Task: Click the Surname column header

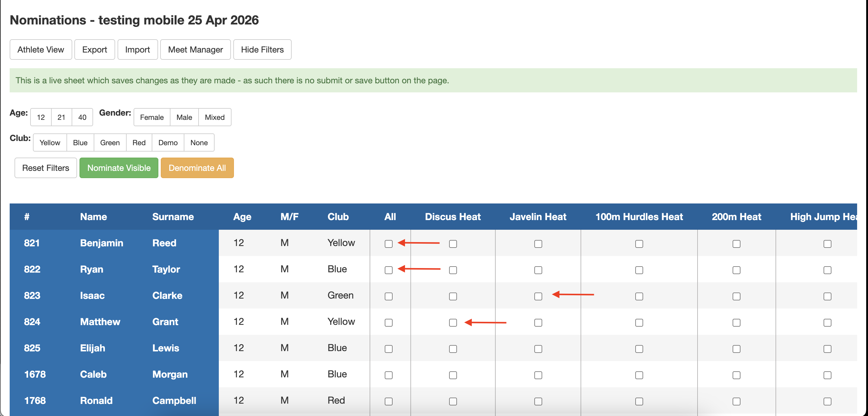Action: (173, 217)
